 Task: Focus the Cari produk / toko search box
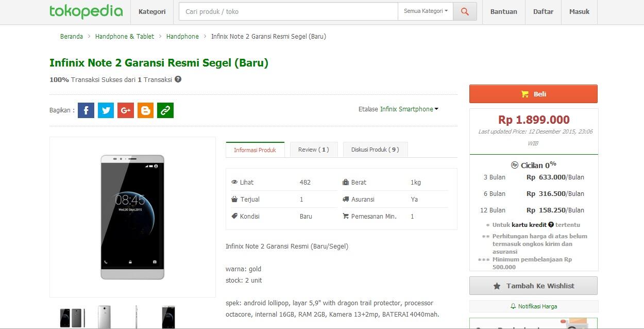pyautogui.click(x=289, y=11)
